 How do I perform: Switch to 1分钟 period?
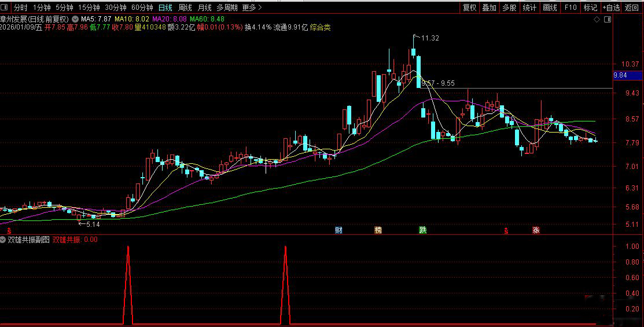42,8
